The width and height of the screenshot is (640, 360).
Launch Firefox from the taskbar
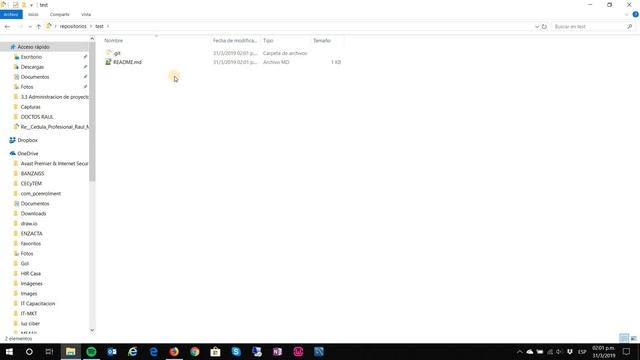pyautogui.click(x=174, y=351)
